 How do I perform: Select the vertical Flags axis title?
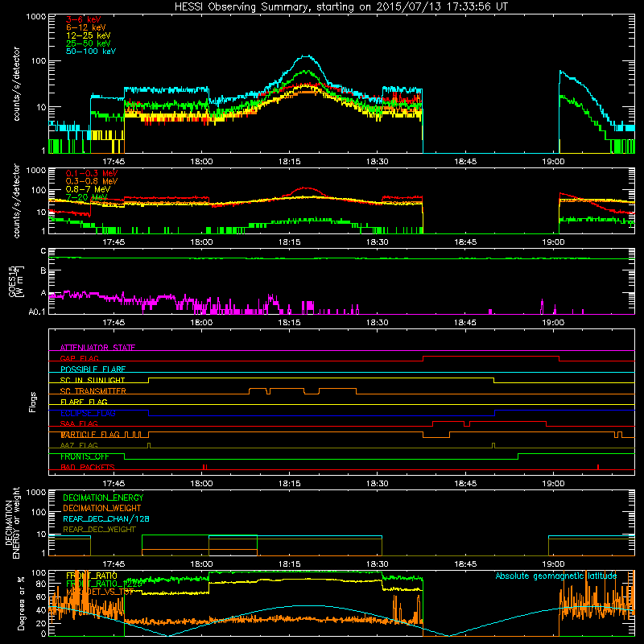click(33, 402)
